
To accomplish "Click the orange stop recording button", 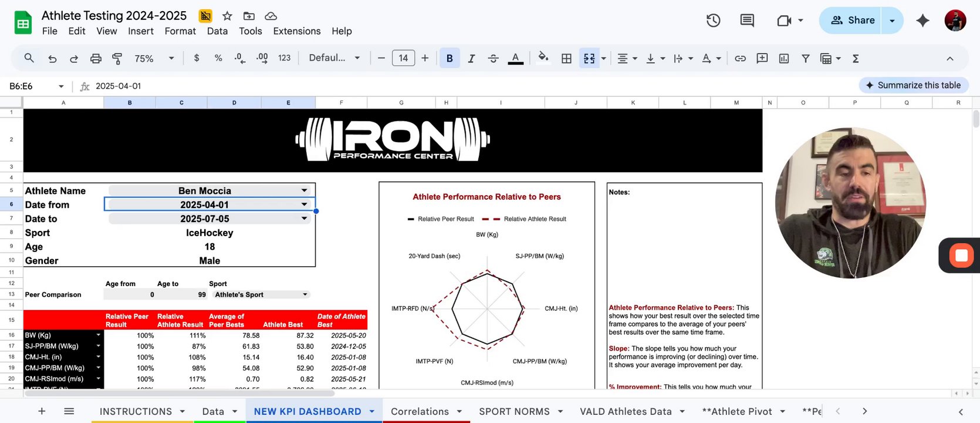I will tap(961, 256).
